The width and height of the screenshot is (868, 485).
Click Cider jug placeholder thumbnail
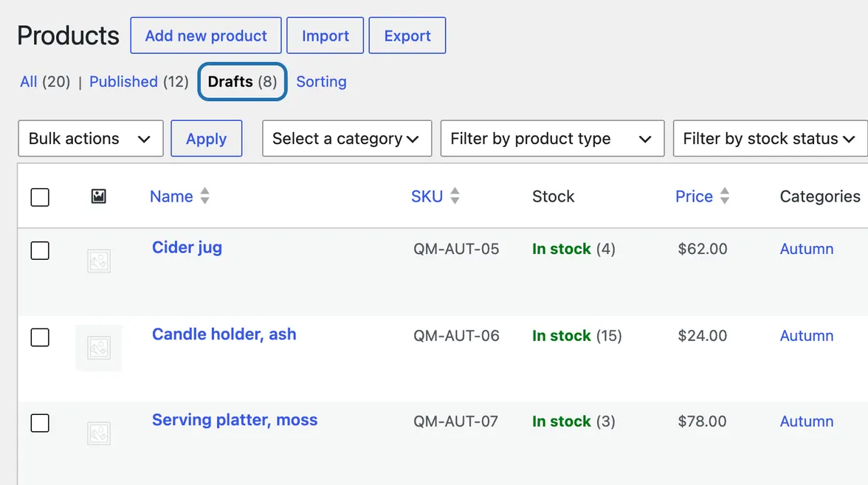click(99, 261)
